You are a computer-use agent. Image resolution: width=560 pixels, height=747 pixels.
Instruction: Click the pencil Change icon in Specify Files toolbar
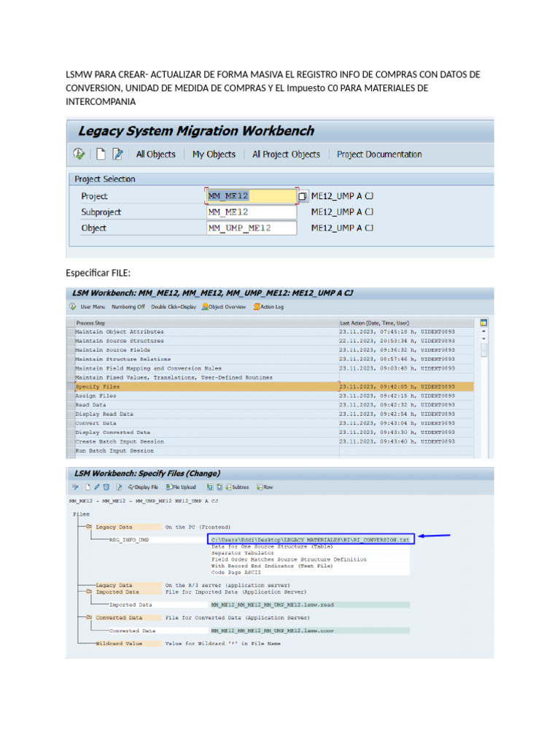pos(97,487)
